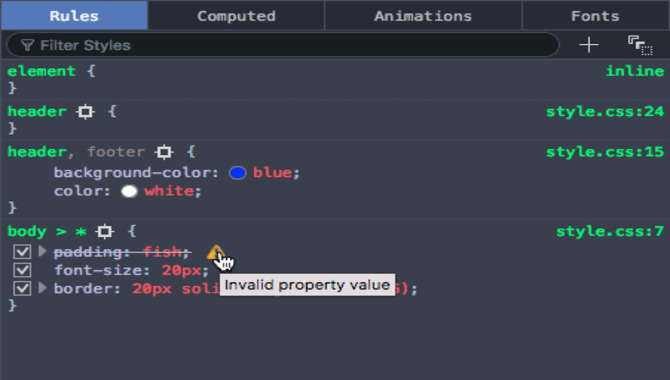The height and width of the screenshot is (380, 670).
Task: Open the style.css:15 source link
Action: (x=605, y=152)
